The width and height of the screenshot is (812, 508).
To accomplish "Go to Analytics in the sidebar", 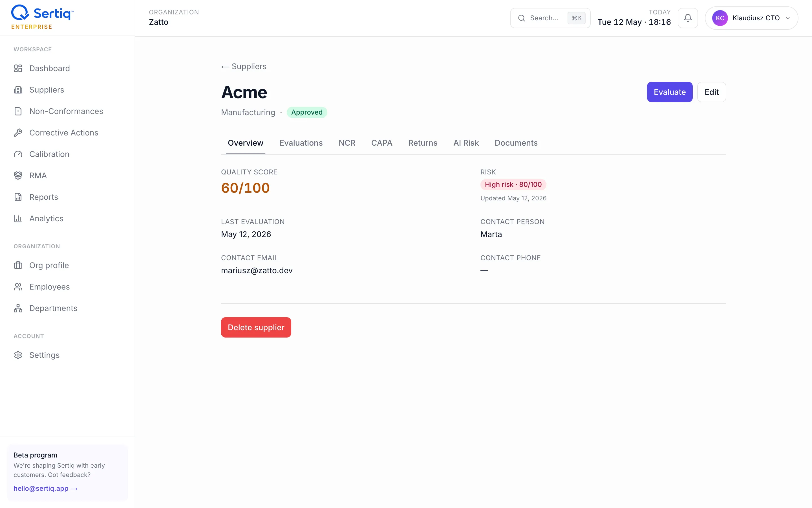I will pos(46,218).
